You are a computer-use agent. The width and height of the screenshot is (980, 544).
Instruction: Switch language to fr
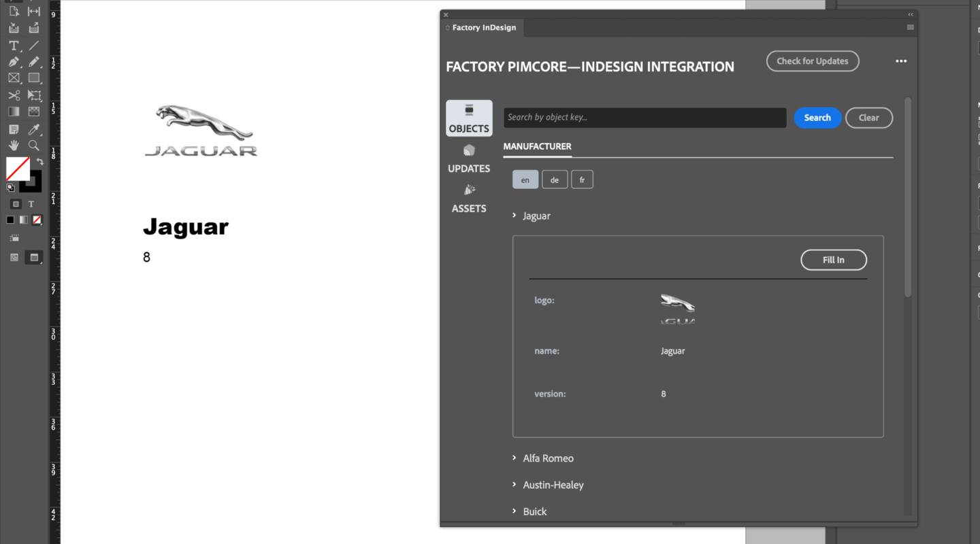pyautogui.click(x=582, y=180)
